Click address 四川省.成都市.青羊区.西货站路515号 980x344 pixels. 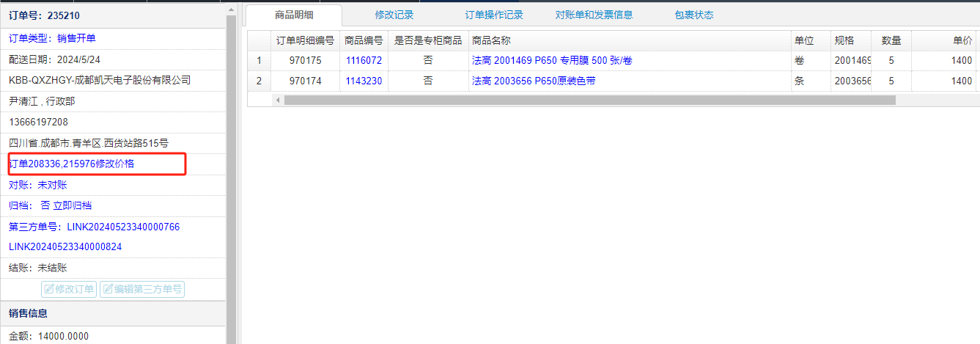[x=89, y=143]
